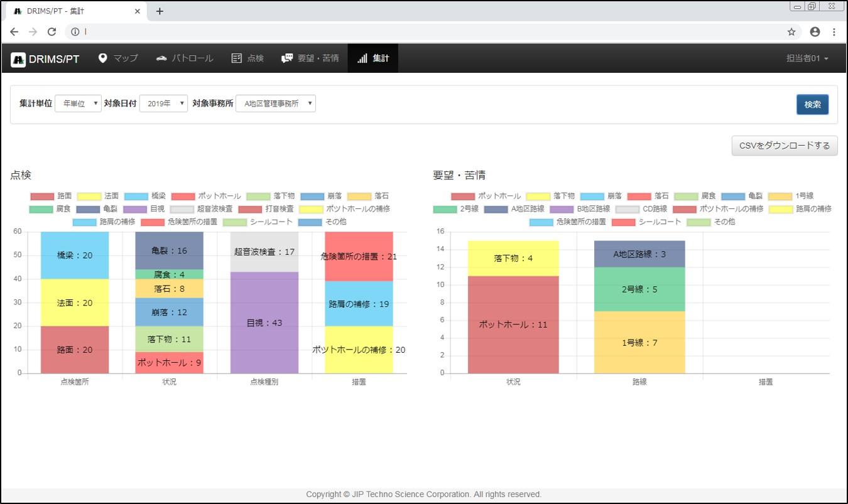Click the DRIMS/PT logo icon
The width and height of the screenshot is (848, 504).
(x=18, y=59)
